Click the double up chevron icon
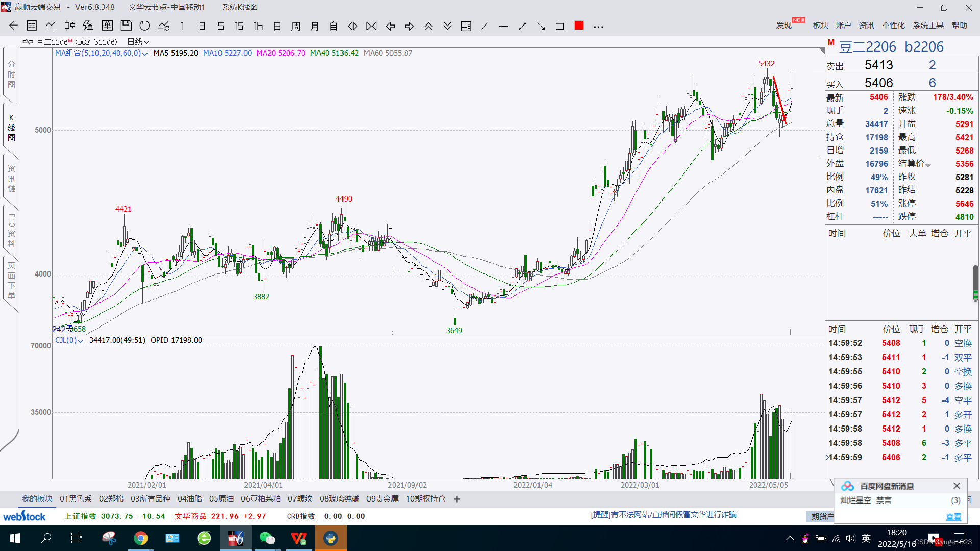Viewport: 980px width, 551px height. click(x=428, y=26)
